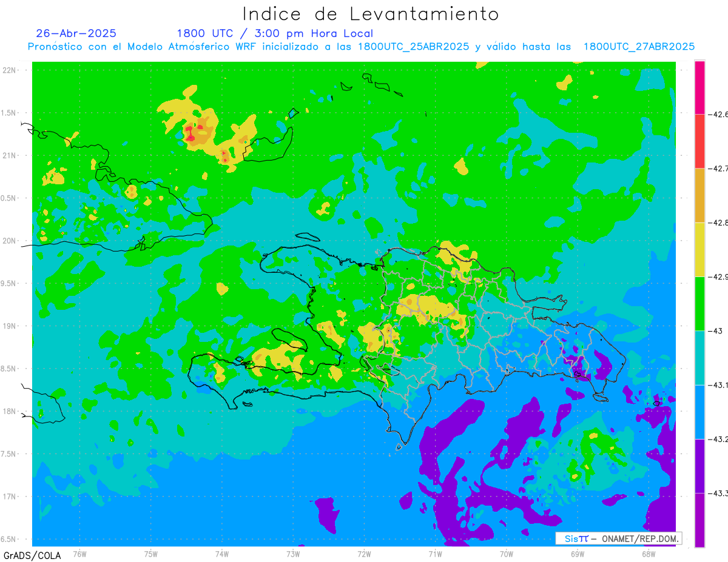
Task: Click the '68W' longitude label
Action: pyautogui.click(x=649, y=554)
